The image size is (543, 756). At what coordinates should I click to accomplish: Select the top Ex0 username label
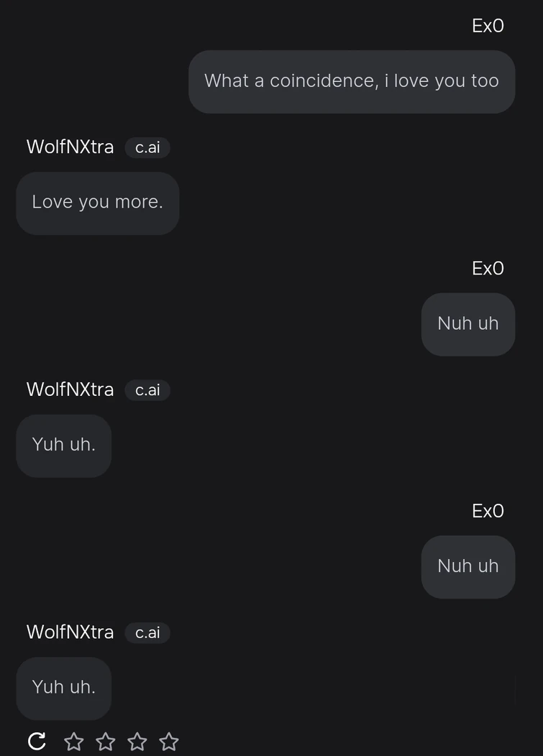click(x=488, y=26)
